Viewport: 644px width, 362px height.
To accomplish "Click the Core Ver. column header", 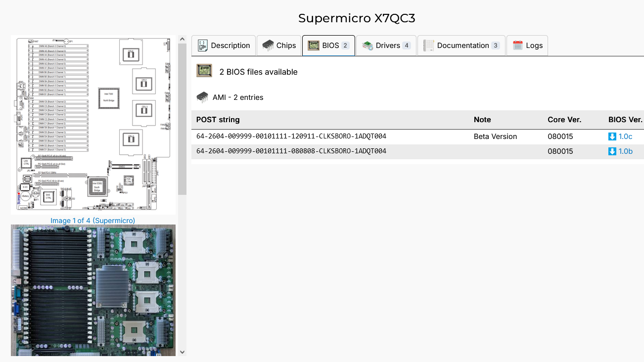I will click(x=564, y=120).
